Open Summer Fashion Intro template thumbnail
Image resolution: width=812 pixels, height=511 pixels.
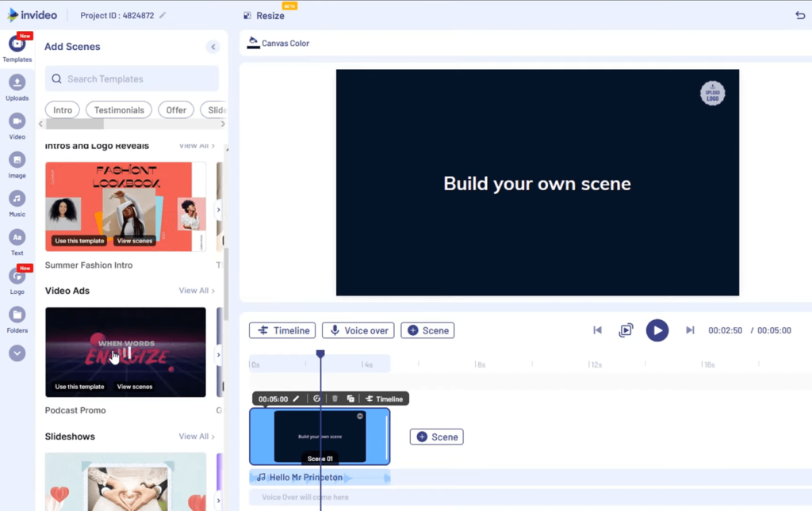(x=125, y=206)
